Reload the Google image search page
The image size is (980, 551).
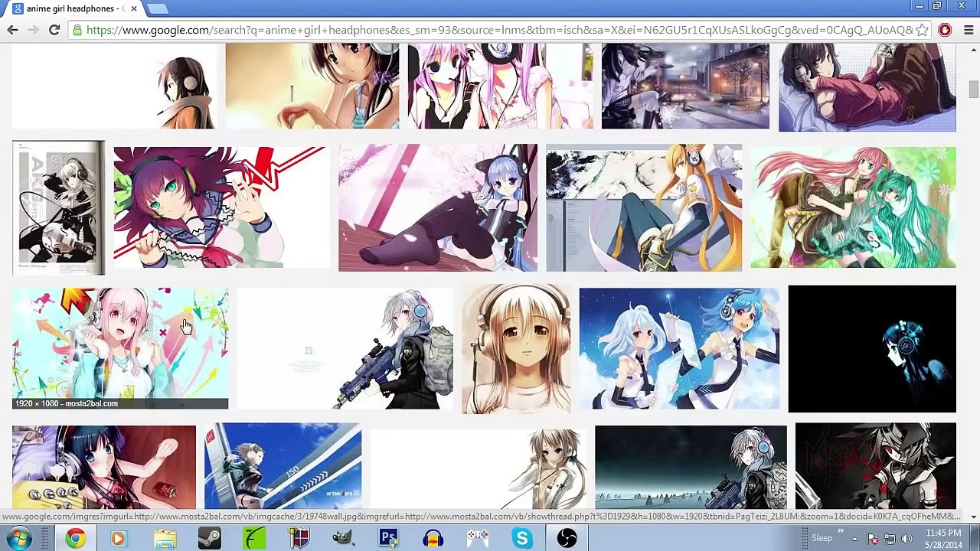click(54, 30)
